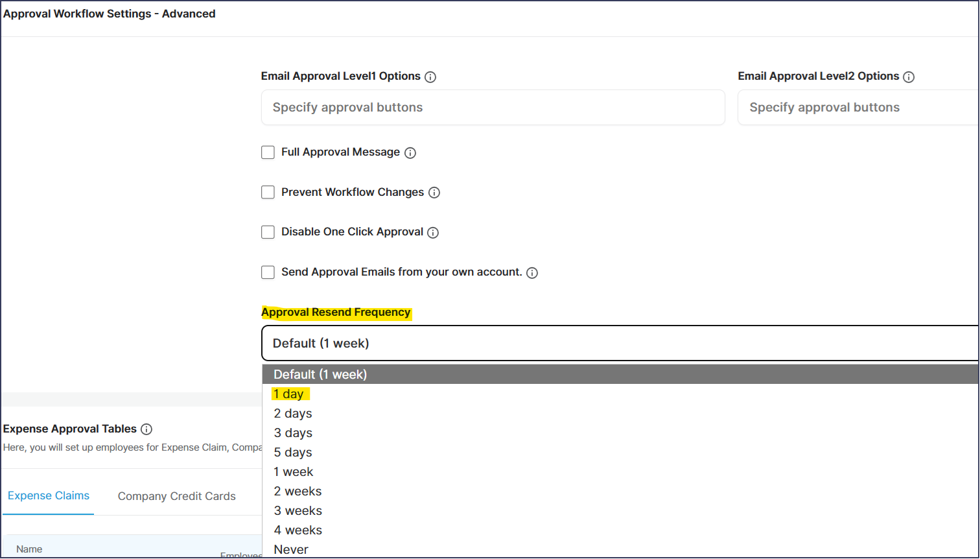Select the 1 week list option

pos(621,471)
